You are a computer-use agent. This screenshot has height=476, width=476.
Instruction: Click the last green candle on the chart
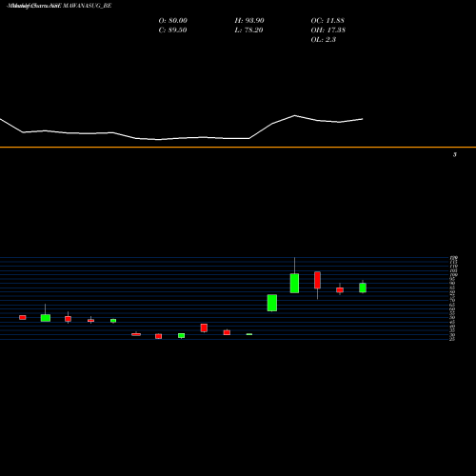click(x=363, y=288)
